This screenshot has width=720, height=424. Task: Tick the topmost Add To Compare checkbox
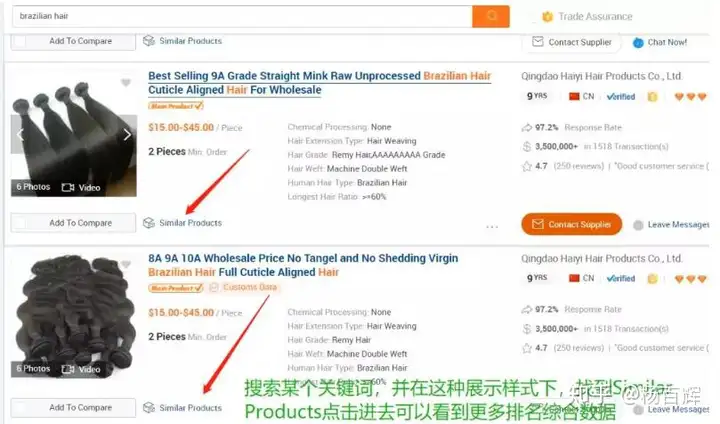click(x=20, y=41)
